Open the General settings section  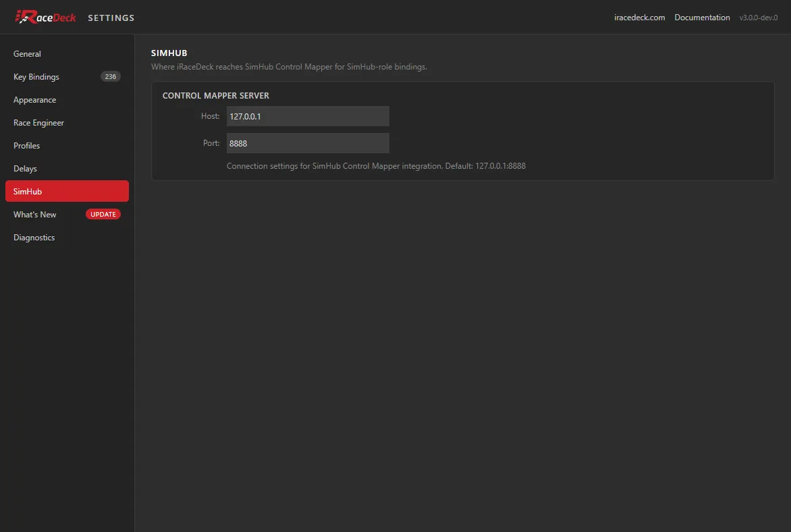[67, 53]
